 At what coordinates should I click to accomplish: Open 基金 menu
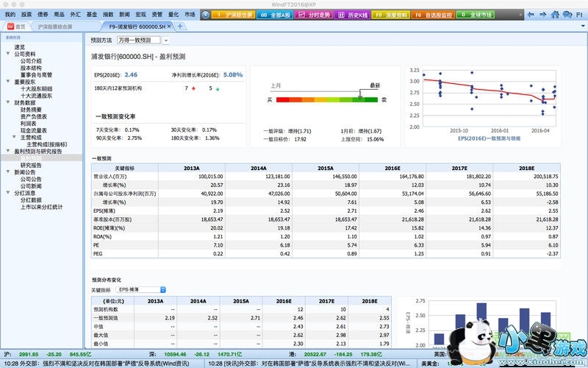coord(92,14)
